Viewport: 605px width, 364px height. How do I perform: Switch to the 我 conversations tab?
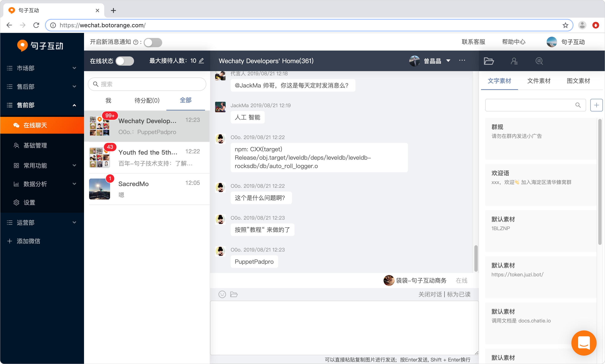108,100
